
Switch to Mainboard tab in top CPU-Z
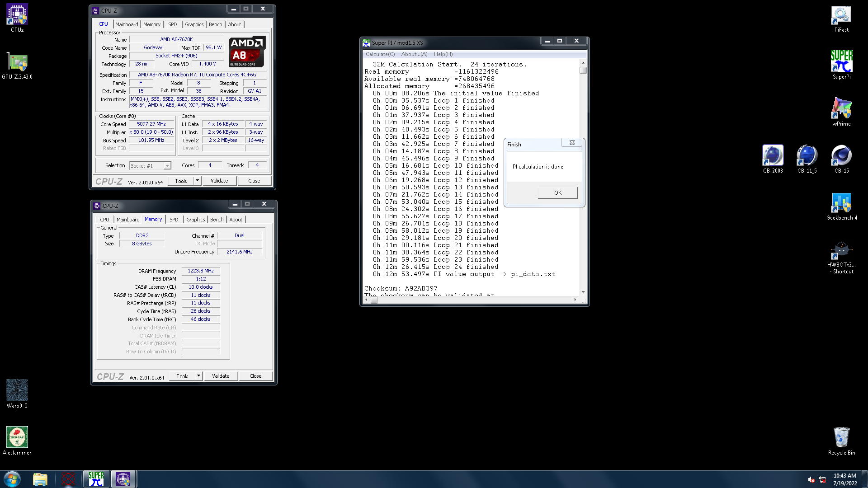click(x=127, y=24)
